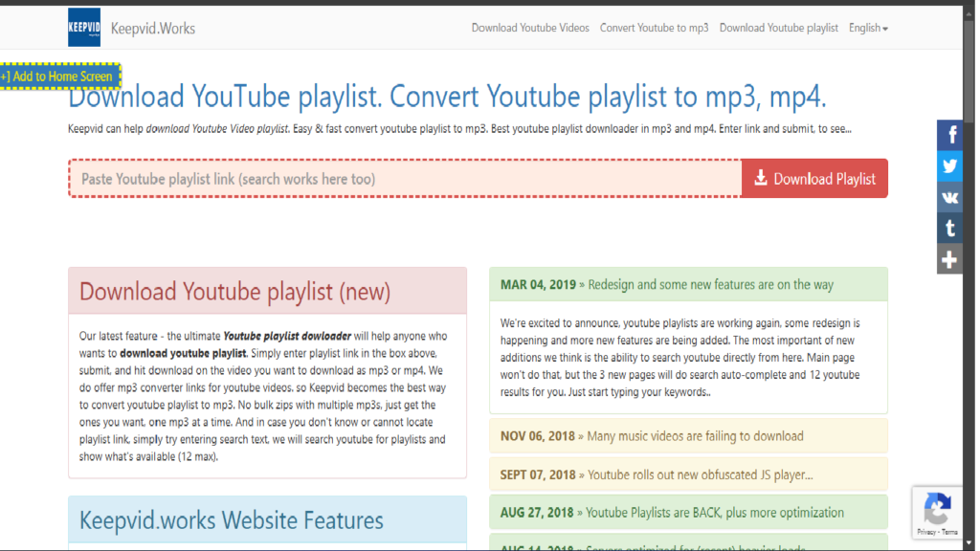Click the 'download Youtube Video playlist' italic text
Image resolution: width=980 pixels, height=551 pixels.
(x=217, y=129)
